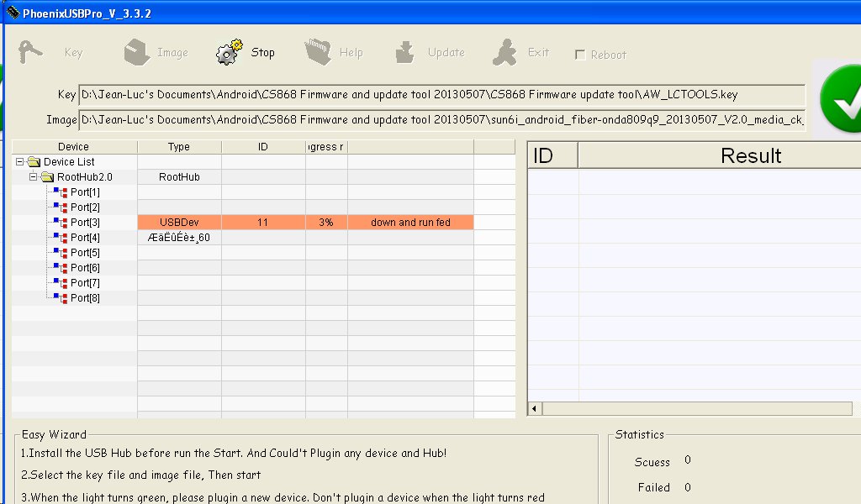
Task: Click the Stop gear icon
Action: (229, 52)
